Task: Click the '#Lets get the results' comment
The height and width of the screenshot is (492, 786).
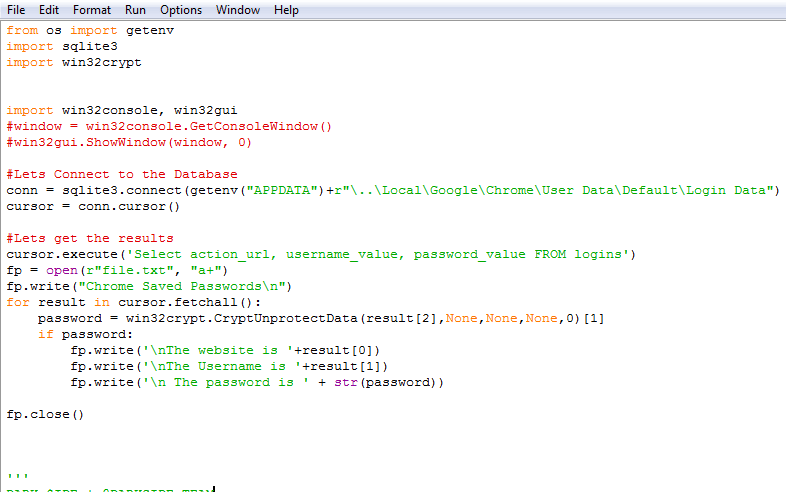Action: [90, 238]
